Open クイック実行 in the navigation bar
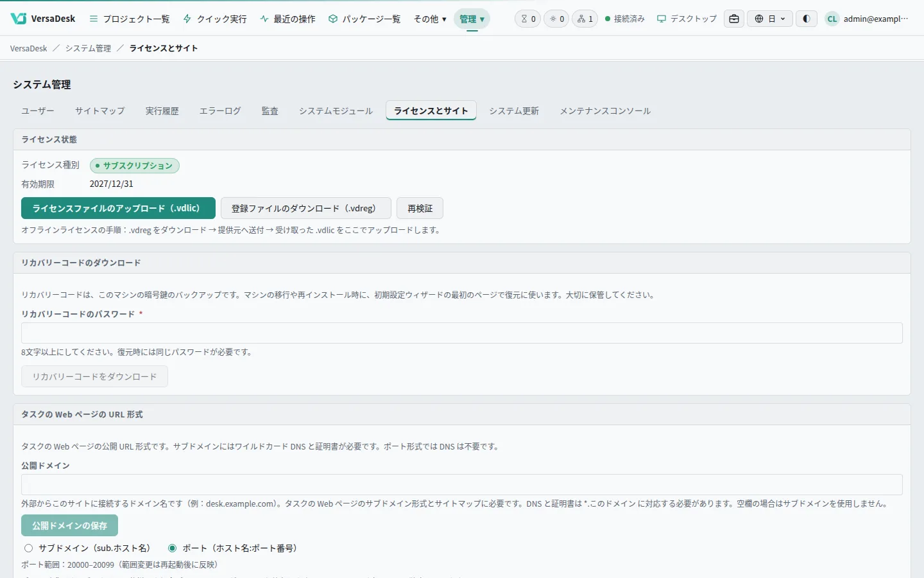This screenshot has height=578, width=924. 215,19
